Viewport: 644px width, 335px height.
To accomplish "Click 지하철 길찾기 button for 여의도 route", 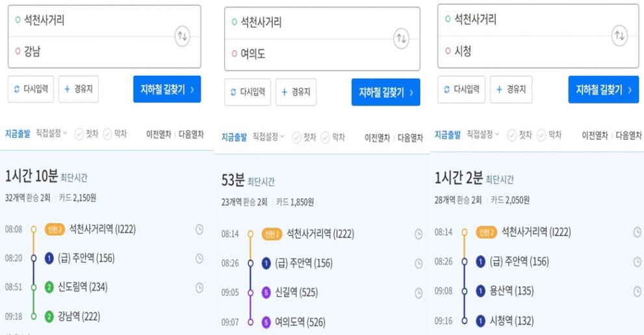I will 385,92.
